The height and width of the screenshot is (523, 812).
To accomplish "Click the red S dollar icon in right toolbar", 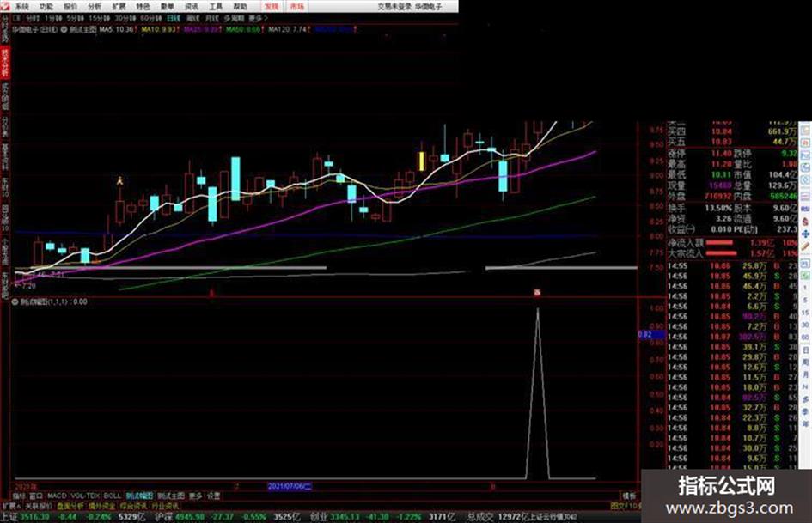I will [x=805, y=221].
